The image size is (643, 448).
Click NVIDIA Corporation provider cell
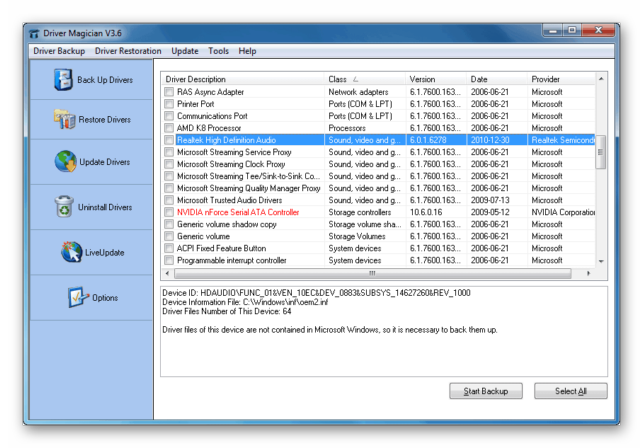point(563,212)
